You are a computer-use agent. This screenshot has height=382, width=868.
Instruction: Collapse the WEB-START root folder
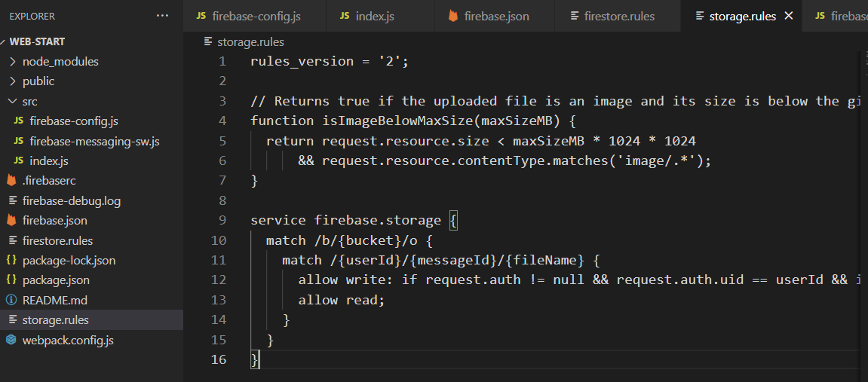(36, 41)
